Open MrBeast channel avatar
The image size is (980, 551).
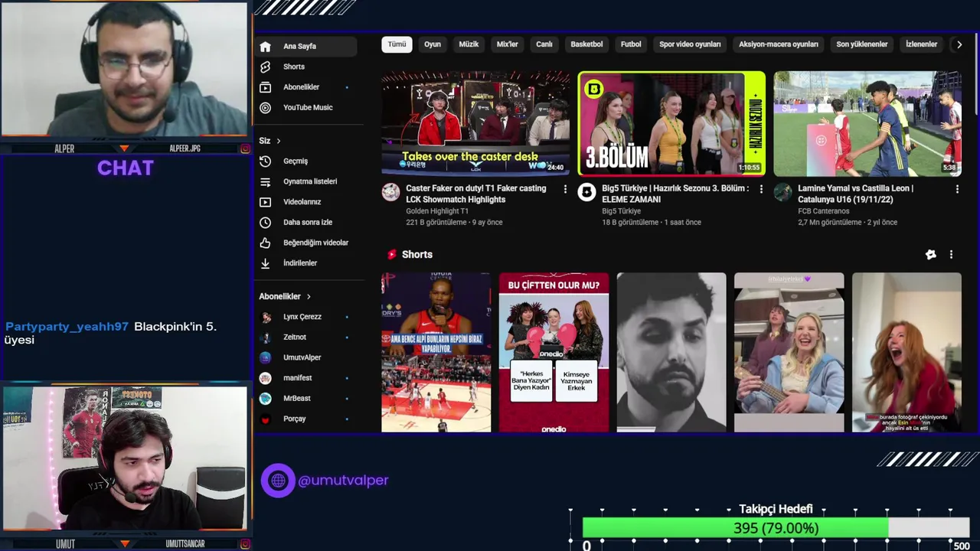point(265,399)
